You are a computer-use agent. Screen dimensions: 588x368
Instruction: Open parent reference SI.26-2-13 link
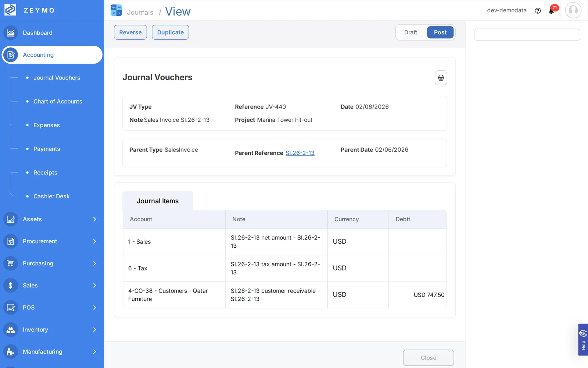coord(300,153)
